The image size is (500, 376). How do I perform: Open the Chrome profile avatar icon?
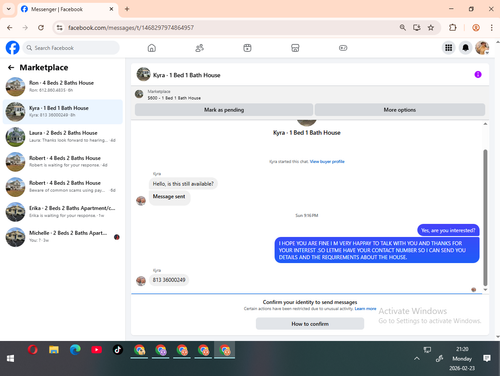point(476,28)
